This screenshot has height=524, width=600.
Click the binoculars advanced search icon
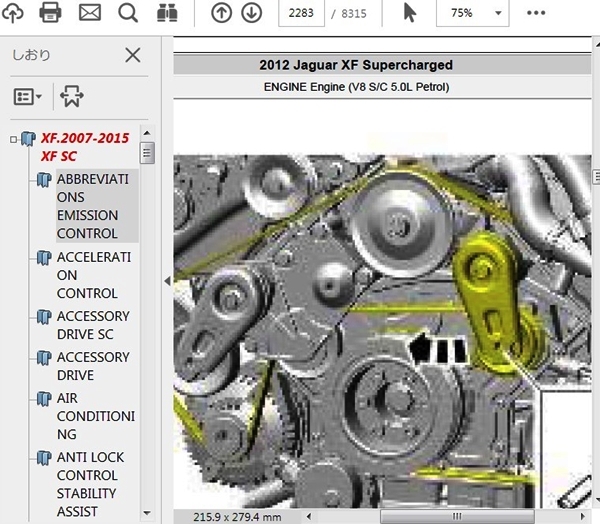(166, 13)
